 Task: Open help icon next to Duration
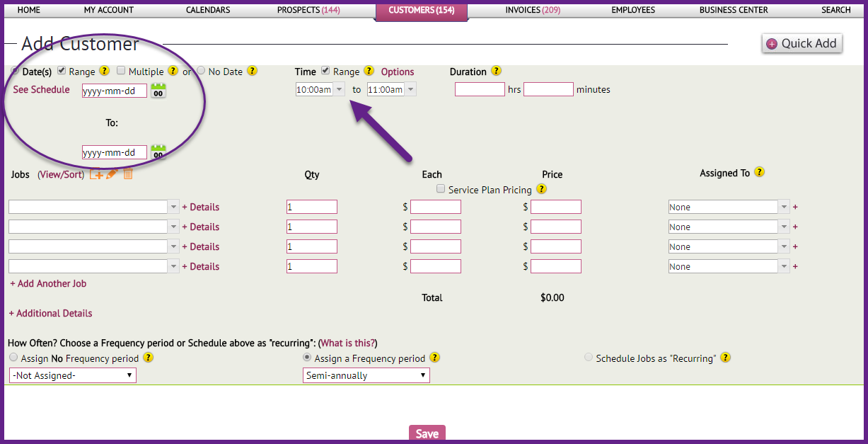(496, 71)
